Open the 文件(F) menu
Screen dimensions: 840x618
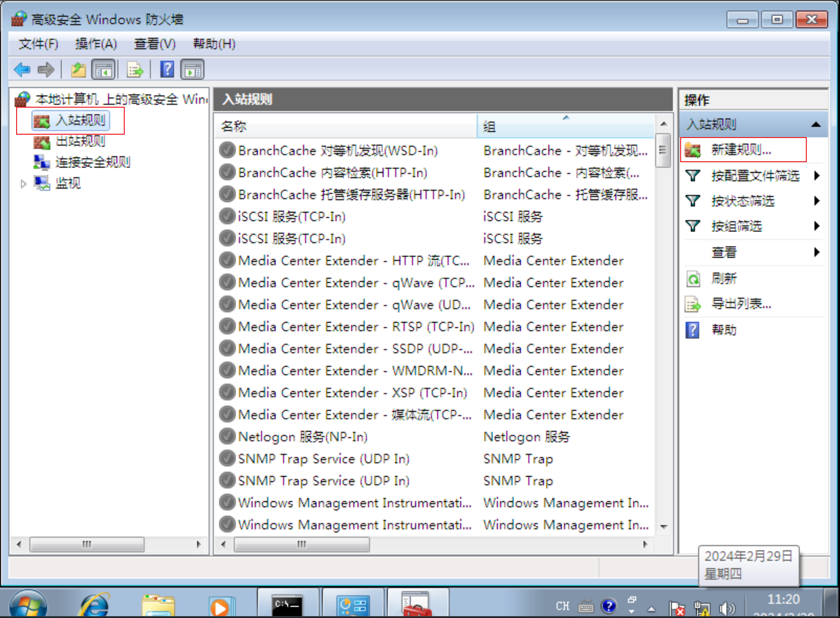click(x=38, y=44)
